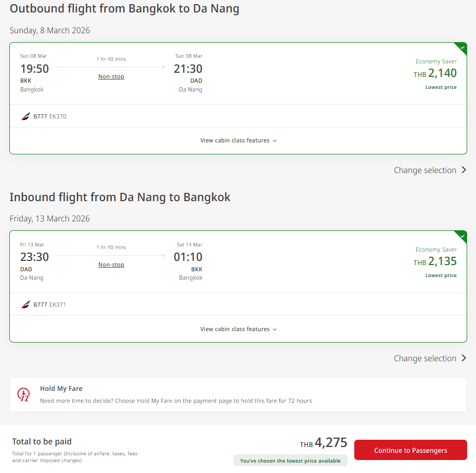Click the lowest price available badge

tap(290, 461)
